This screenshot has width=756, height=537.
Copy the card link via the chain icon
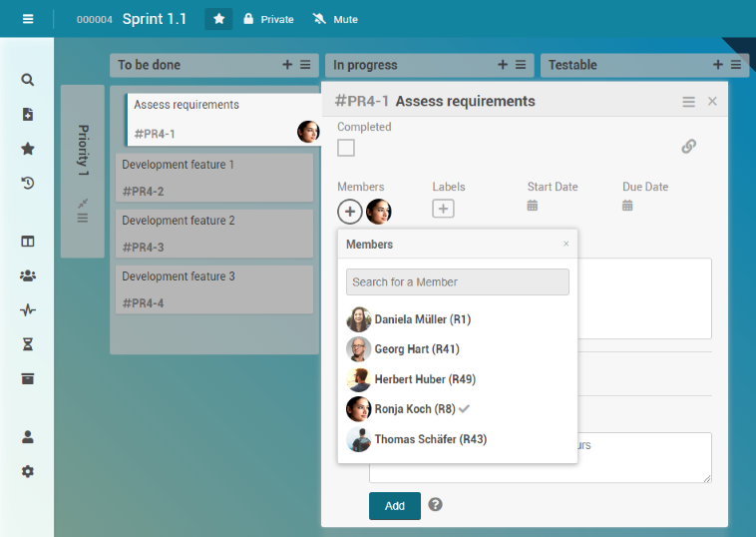pyautogui.click(x=688, y=147)
